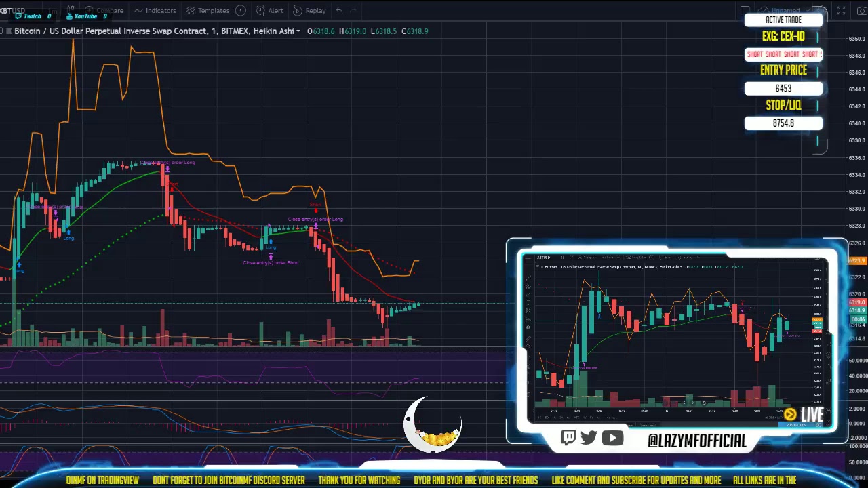Open the Indicators menu
868x488 pixels.
pos(155,11)
